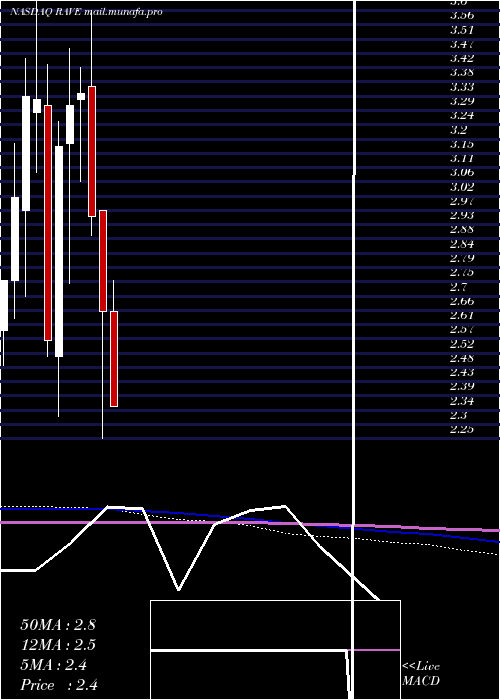This screenshot has width=500, height=700.
Task: Select the 2.79 price axis label
Action: click(x=462, y=258)
